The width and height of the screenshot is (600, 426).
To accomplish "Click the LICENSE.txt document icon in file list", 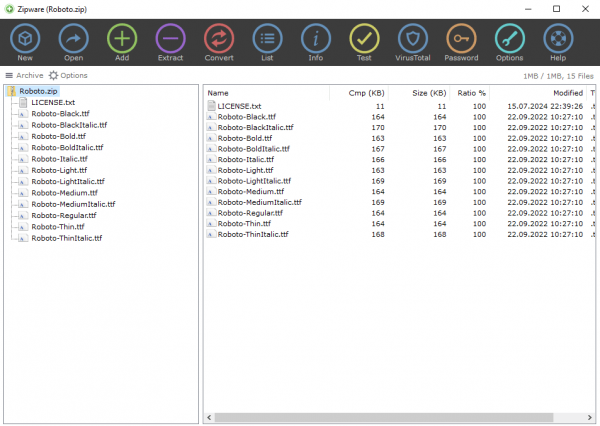I will 211,106.
